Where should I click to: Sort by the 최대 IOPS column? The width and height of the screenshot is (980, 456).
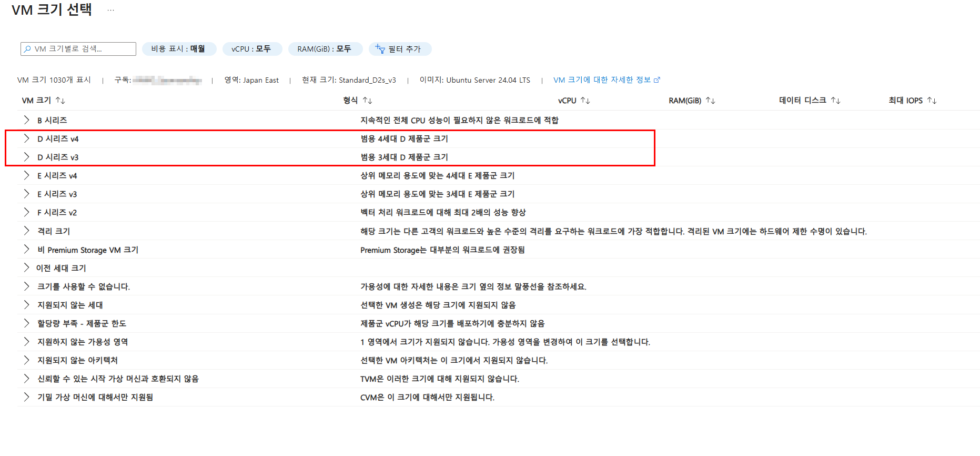click(912, 100)
